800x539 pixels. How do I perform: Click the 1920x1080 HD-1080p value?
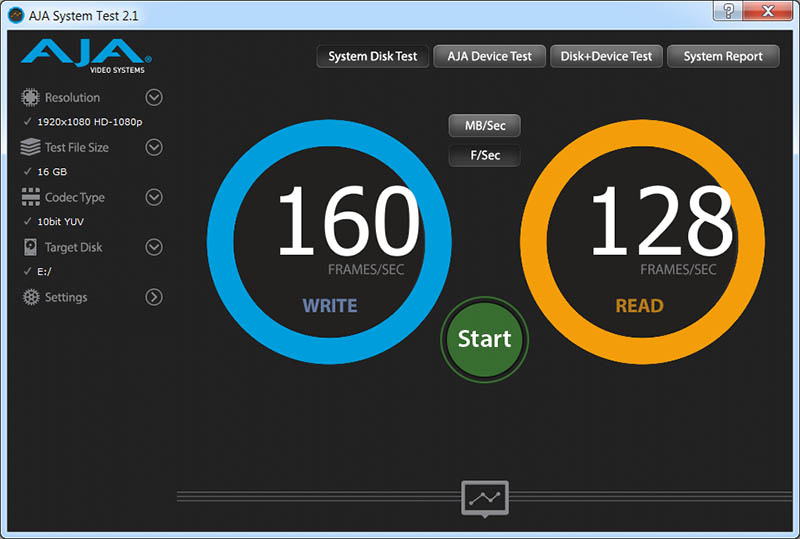pyautogui.click(x=90, y=122)
